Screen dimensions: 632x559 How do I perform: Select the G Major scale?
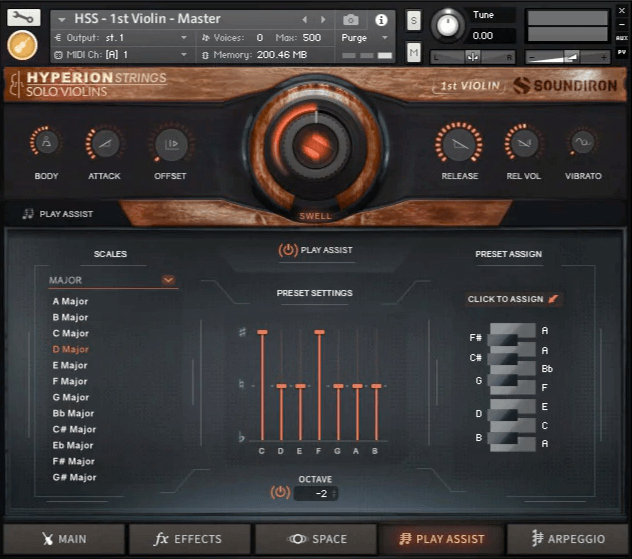[x=71, y=397]
